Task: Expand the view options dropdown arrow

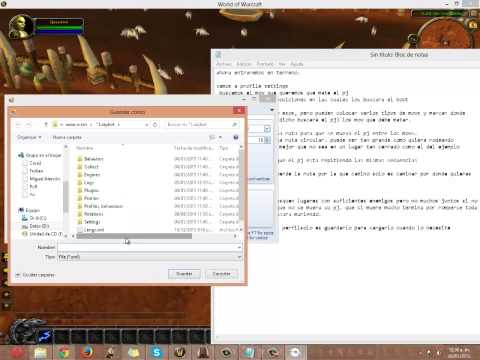Action: pos(220,137)
